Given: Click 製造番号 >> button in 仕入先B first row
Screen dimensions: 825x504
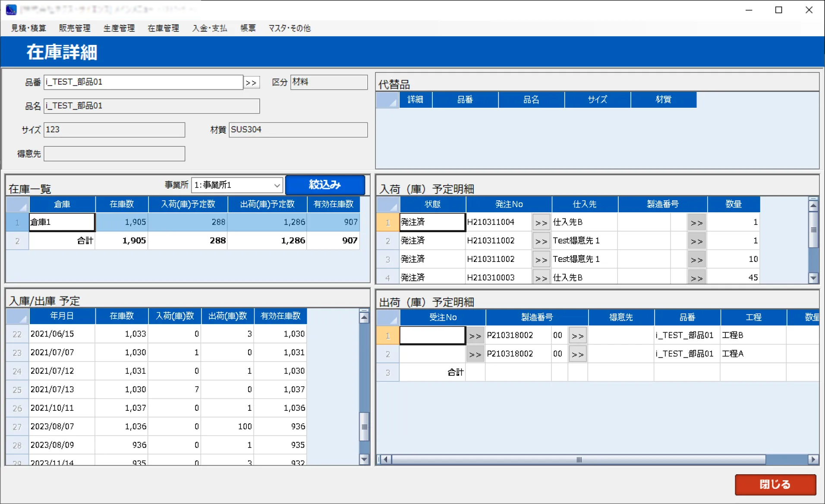Looking at the screenshot, I should coord(696,223).
